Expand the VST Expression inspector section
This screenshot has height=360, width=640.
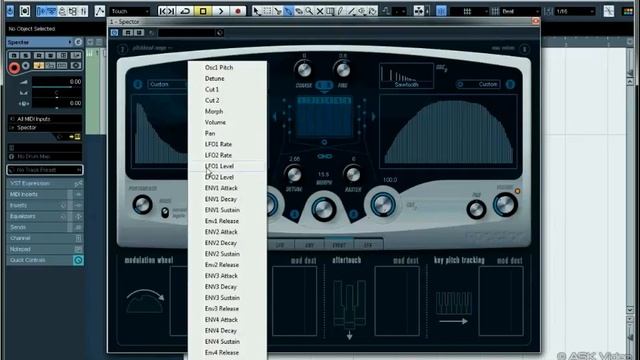pyautogui.click(x=45, y=183)
